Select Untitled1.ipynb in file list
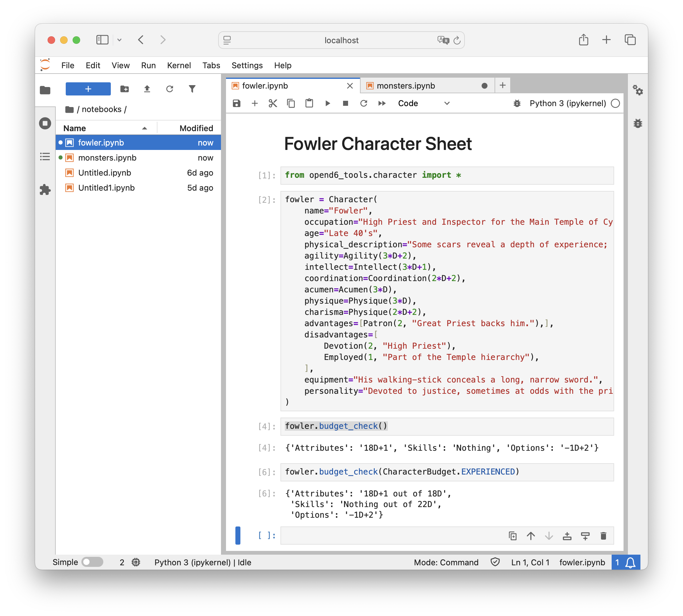This screenshot has height=616, width=683. [x=138, y=188]
